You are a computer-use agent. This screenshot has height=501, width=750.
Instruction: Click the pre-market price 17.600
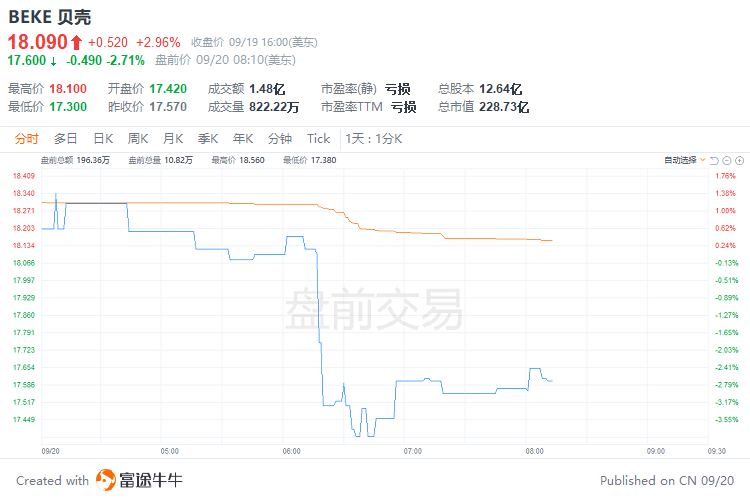pos(27,60)
